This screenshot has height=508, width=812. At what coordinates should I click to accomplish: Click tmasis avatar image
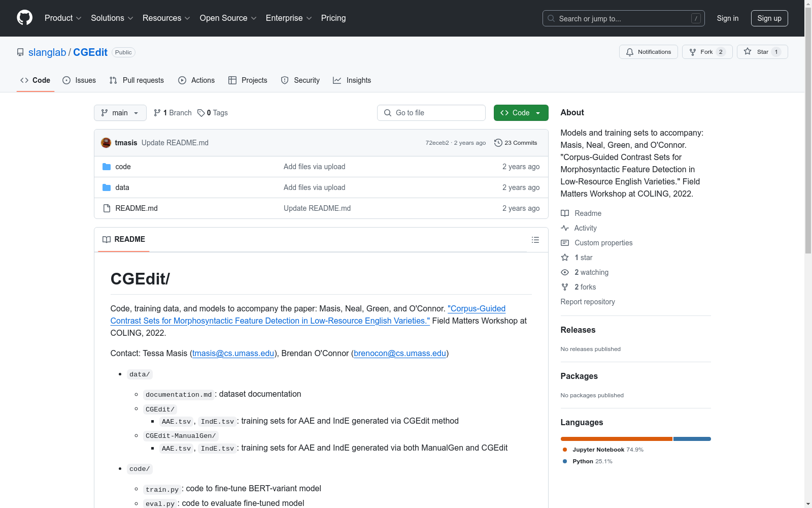click(x=106, y=143)
